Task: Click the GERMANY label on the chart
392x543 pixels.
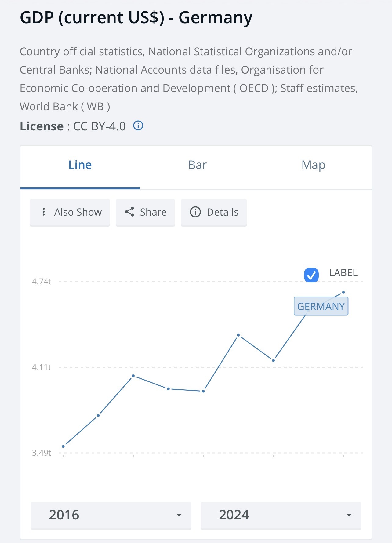Action: [321, 306]
